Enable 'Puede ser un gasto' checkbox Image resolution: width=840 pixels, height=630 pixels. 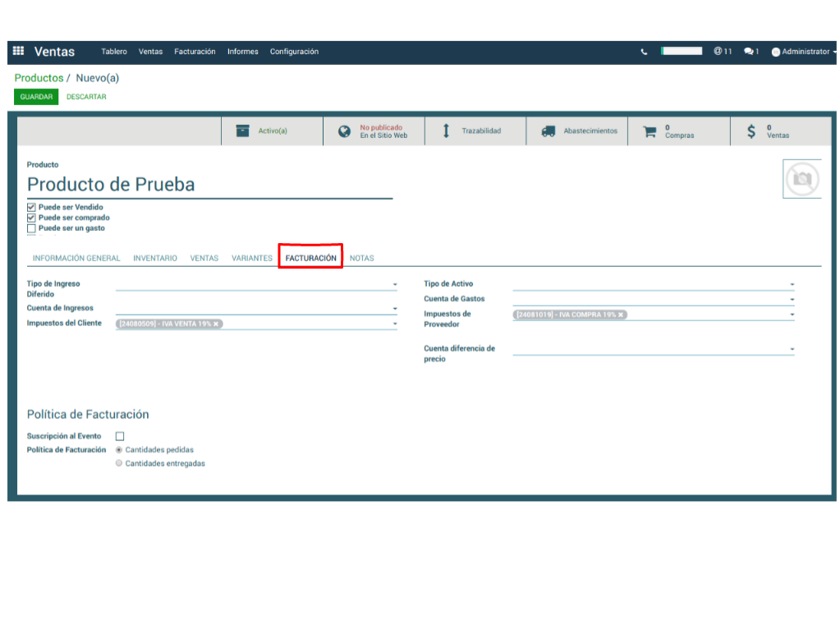31,229
